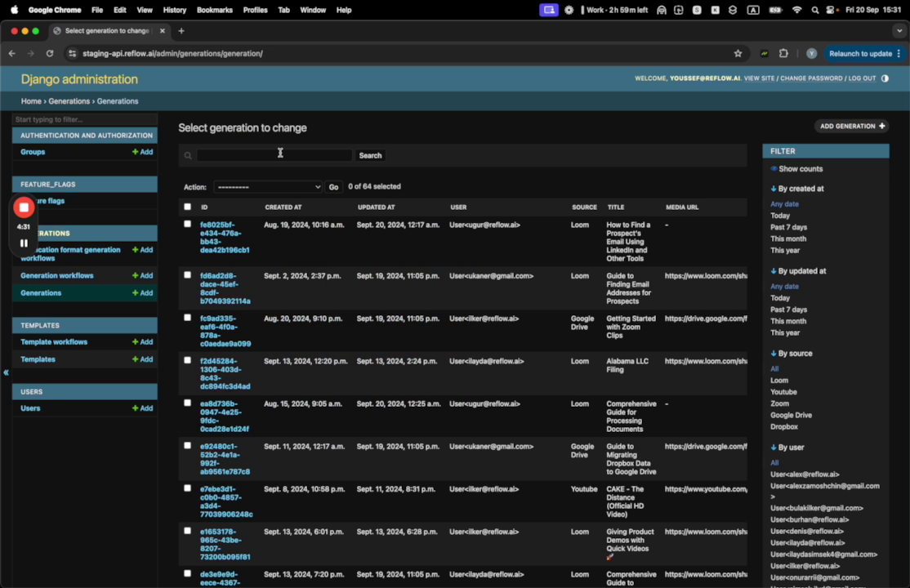Click the red stop recording button
This screenshot has height=588, width=910.
coord(24,207)
